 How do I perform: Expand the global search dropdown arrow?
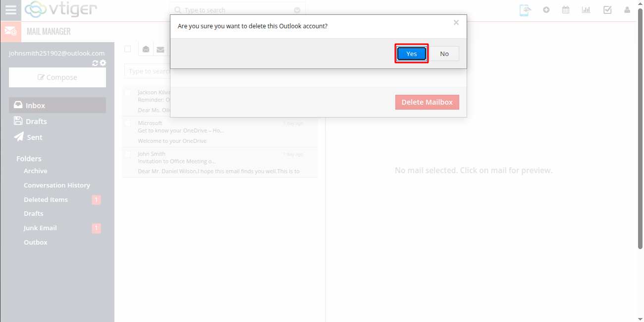297,10
